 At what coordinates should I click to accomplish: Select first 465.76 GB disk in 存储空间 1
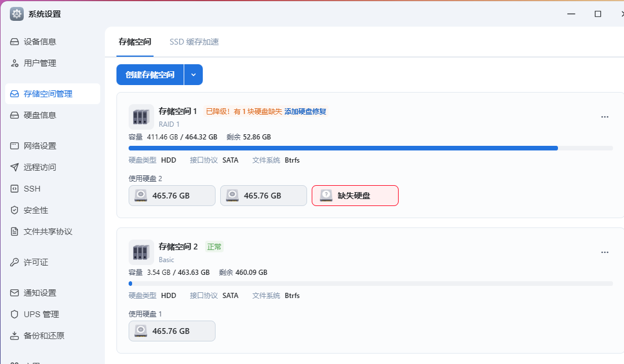[172, 196]
